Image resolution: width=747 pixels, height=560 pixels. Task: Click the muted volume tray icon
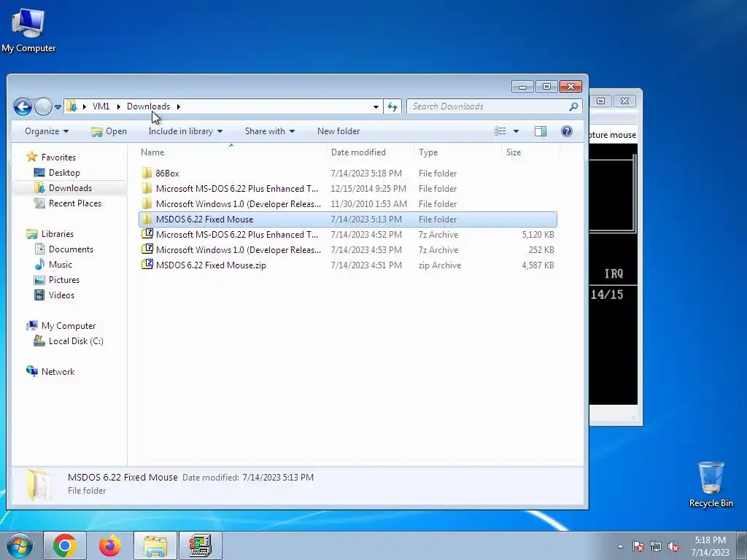coord(673,546)
